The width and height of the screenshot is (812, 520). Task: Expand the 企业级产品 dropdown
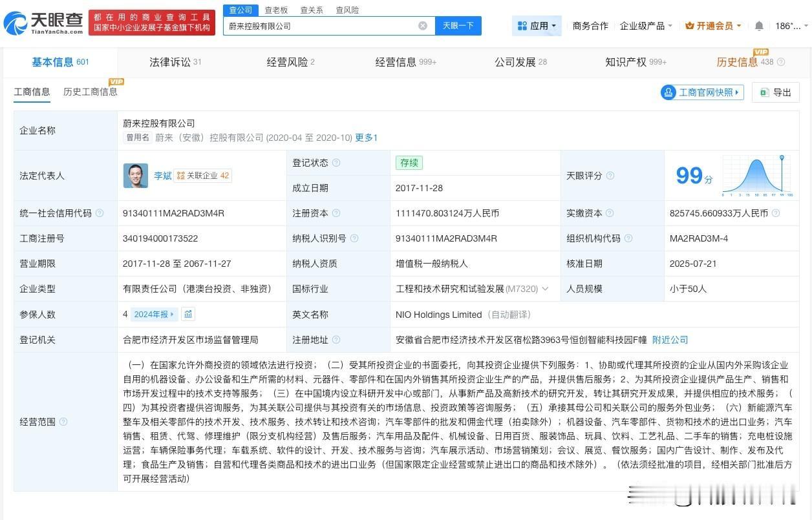(x=646, y=26)
